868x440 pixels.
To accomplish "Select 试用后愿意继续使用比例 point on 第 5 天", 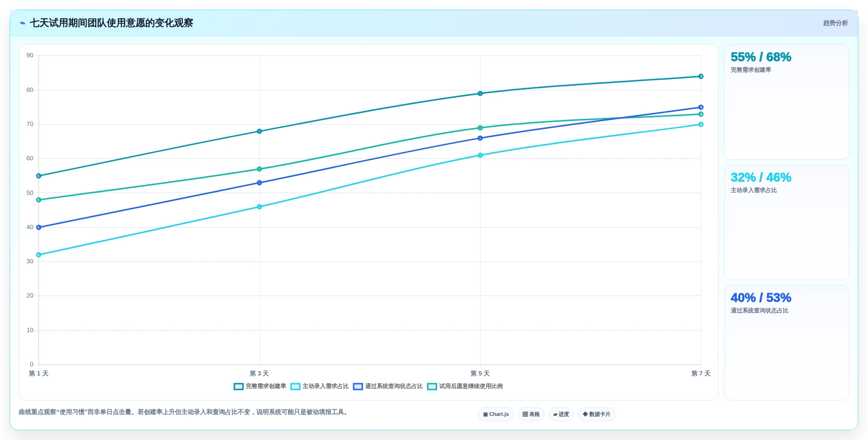I will 480,128.
